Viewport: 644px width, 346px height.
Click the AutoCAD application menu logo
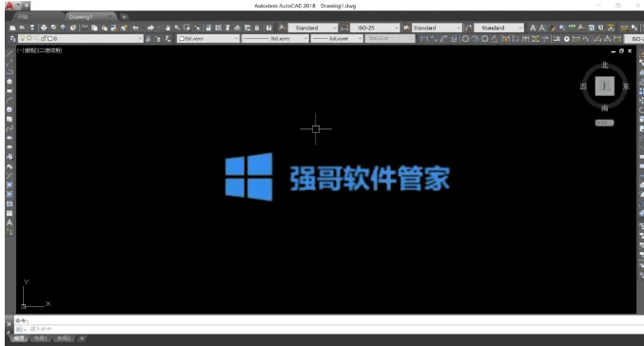(9, 6)
